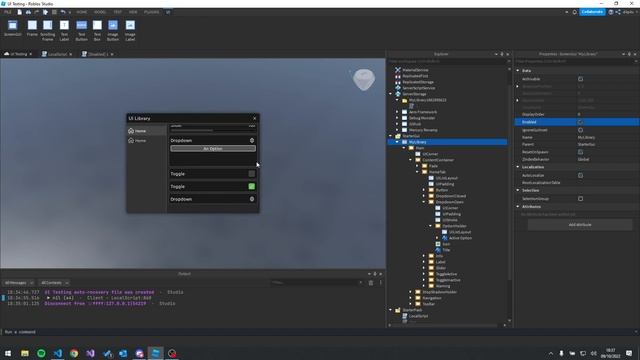
Task: Click the slider bar in UI Library
Action: [x=213, y=130]
